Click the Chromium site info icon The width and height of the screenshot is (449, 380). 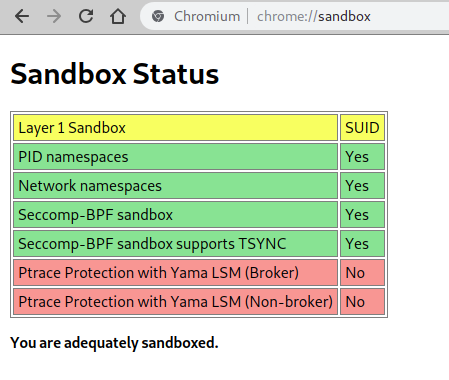158,16
